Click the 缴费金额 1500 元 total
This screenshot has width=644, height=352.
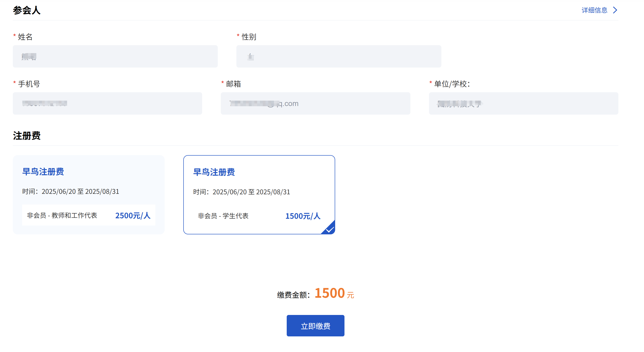pyautogui.click(x=330, y=293)
